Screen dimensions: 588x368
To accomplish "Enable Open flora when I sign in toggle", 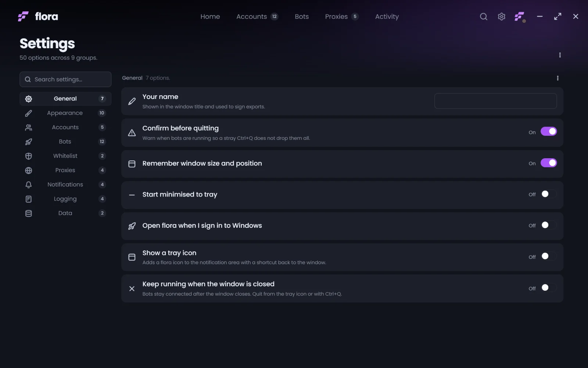I will tap(549, 225).
